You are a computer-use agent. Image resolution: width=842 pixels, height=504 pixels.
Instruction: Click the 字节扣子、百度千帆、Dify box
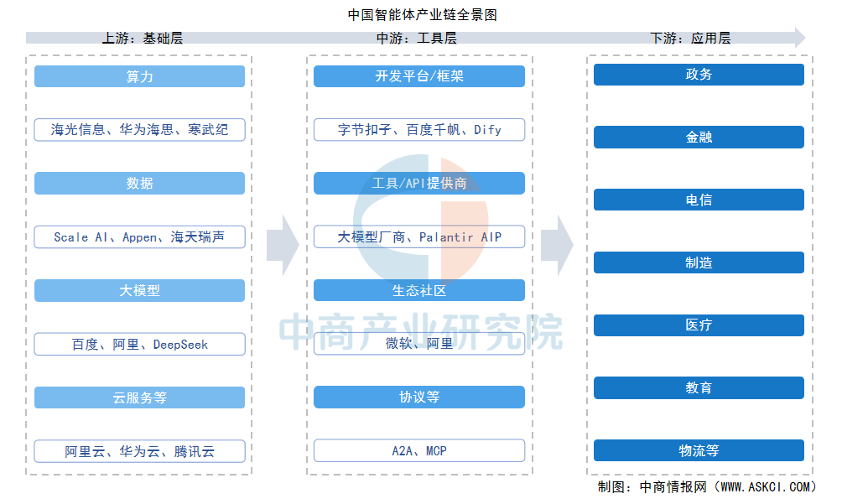[419, 130]
